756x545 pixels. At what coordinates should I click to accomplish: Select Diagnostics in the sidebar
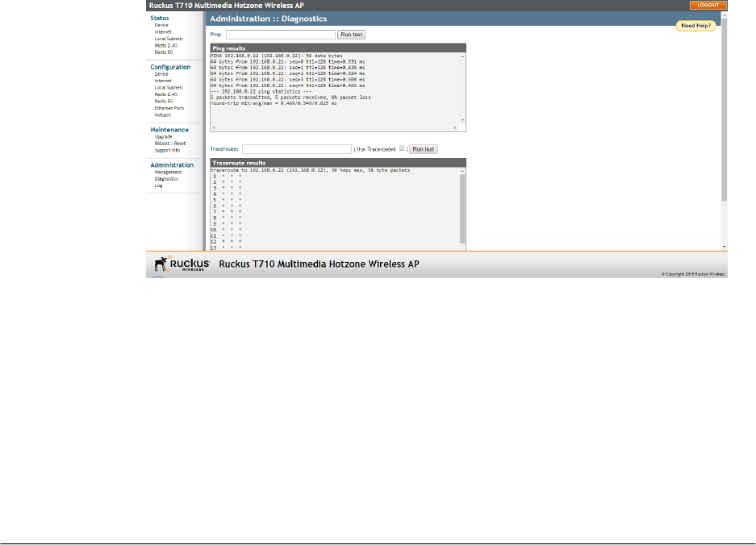pyautogui.click(x=166, y=179)
